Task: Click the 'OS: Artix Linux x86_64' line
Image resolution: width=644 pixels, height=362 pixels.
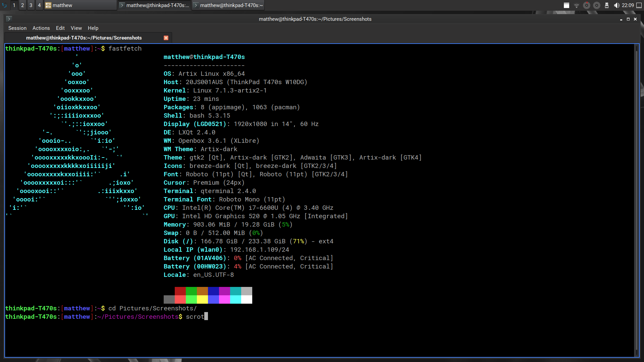Action: [204, 74]
